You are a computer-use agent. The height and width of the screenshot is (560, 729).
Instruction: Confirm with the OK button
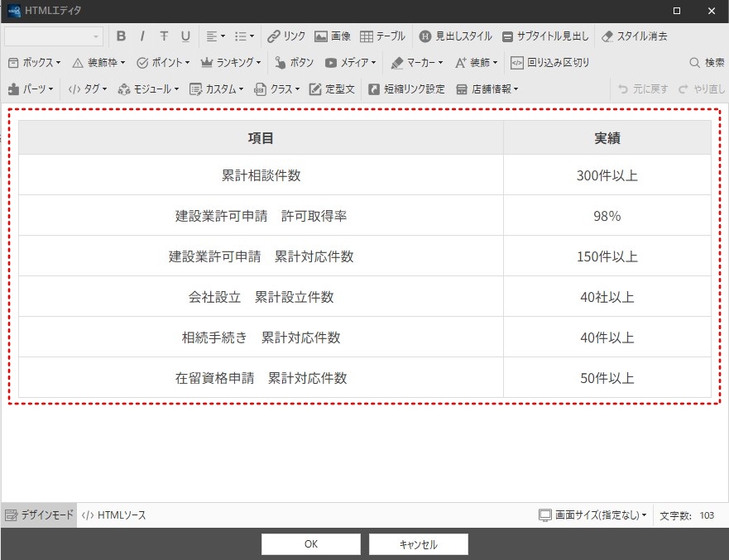[x=311, y=544]
